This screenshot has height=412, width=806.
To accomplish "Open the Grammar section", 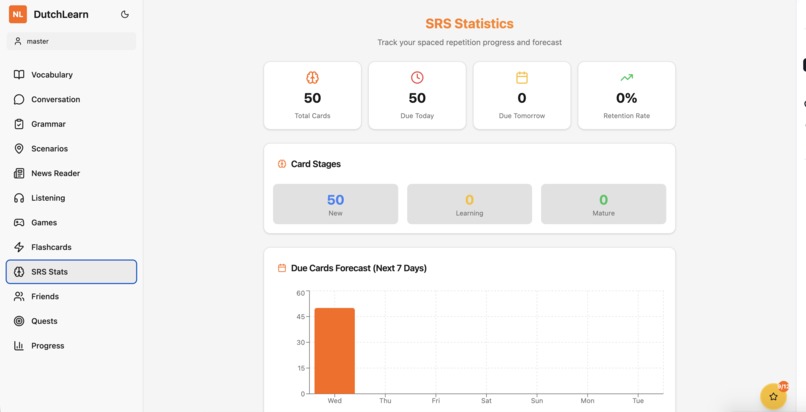I will click(x=71, y=124).
